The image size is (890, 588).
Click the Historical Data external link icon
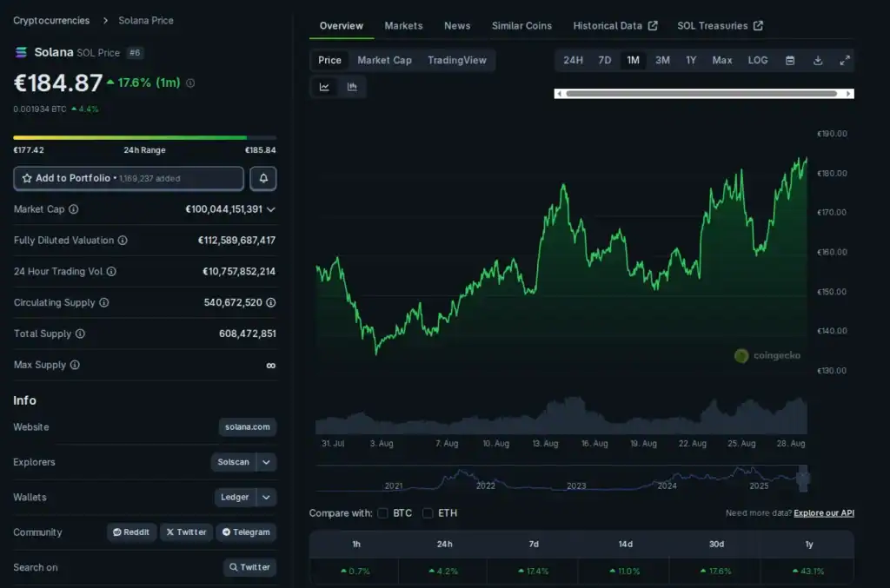(x=653, y=25)
